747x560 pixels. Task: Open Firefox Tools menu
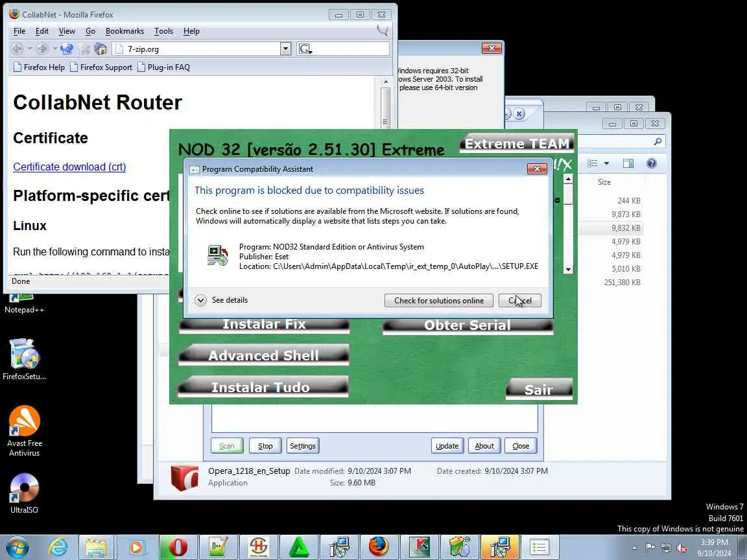(163, 31)
